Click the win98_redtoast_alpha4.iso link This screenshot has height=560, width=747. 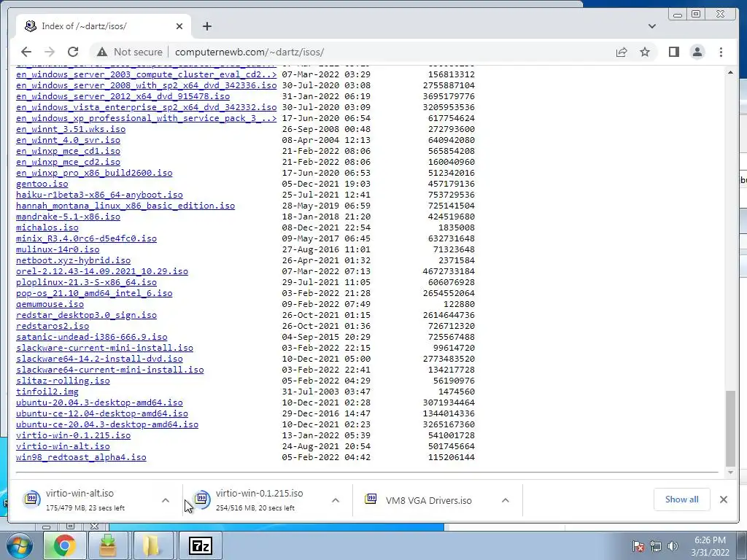point(81,457)
